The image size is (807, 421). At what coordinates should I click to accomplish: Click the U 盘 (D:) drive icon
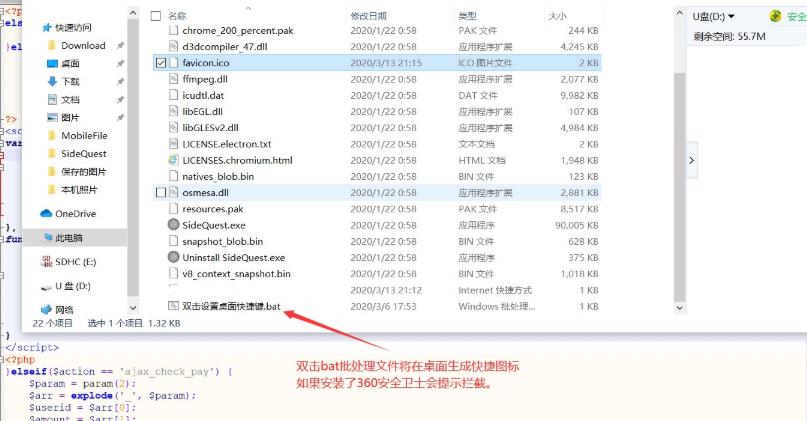point(46,287)
